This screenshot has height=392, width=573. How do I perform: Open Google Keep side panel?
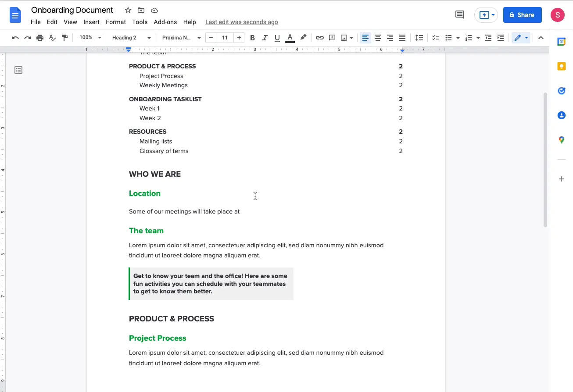tap(561, 66)
